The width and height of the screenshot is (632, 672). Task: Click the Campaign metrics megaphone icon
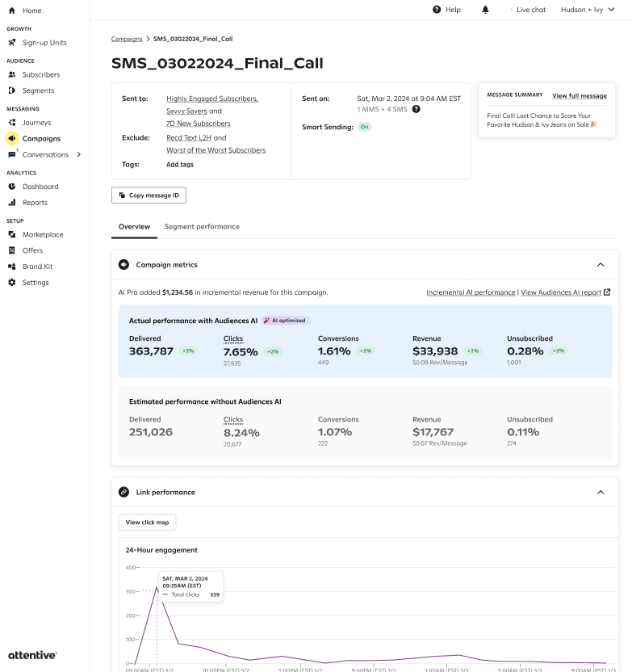point(123,265)
